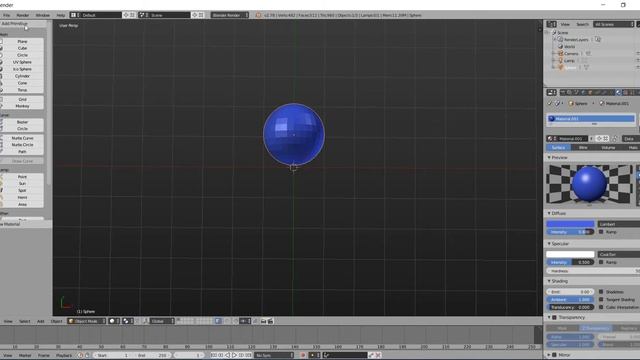Enable the Diffuse Ramp checkbox
This screenshot has height=360, width=640.
pyautogui.click(x=601, y=232)
